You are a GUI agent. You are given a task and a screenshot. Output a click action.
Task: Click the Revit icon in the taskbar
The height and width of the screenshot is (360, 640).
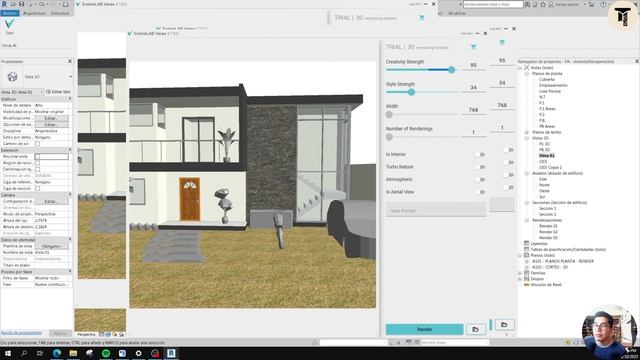point(171,353)
